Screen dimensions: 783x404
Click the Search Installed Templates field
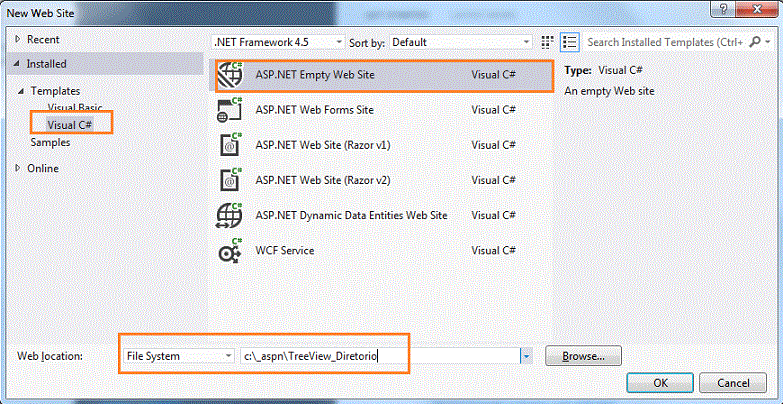(667, 42)
